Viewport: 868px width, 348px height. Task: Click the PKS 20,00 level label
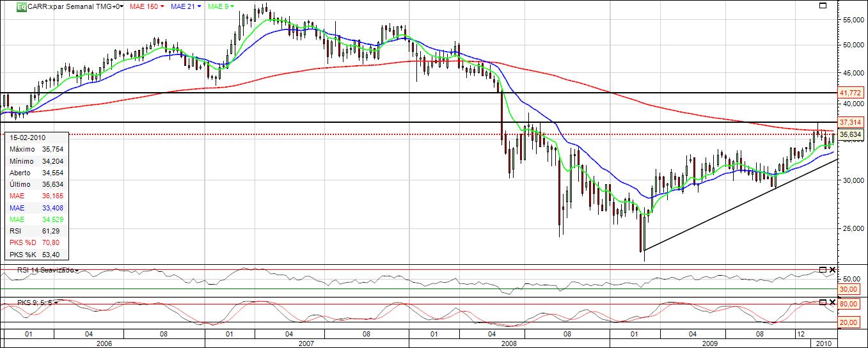coord(848,322)
